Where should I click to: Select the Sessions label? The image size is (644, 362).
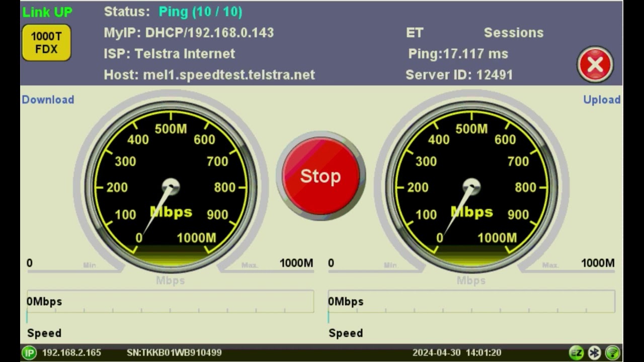(514, 33)
